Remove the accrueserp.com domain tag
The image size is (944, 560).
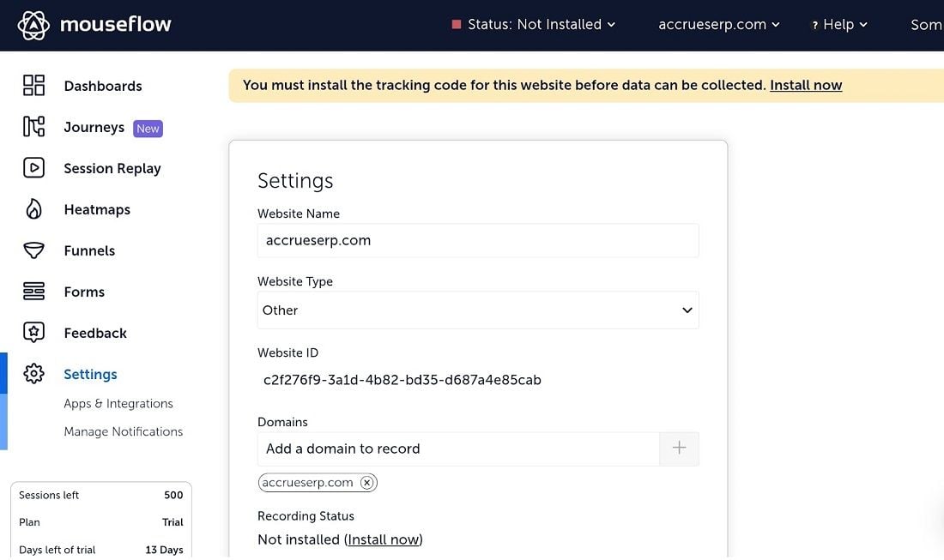coord(367,483)
